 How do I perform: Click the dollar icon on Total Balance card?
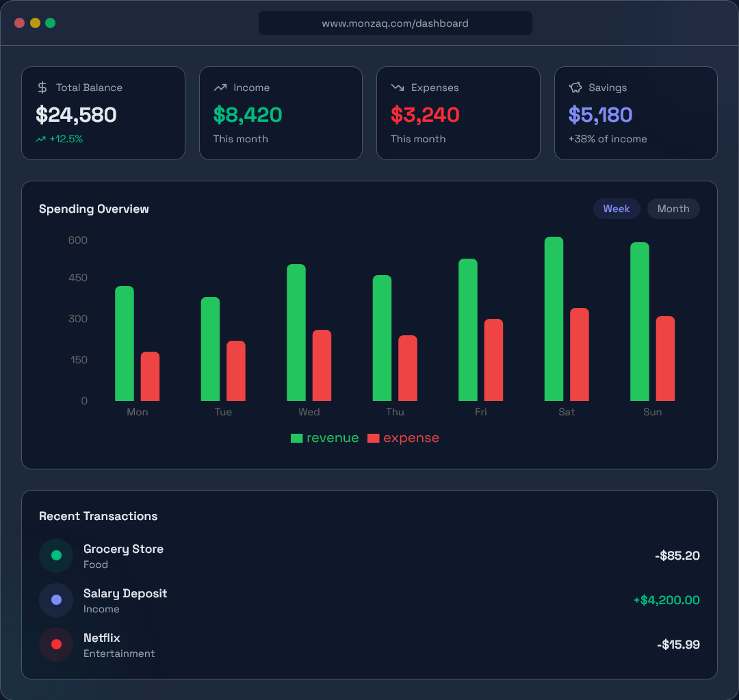click(x=42, y=87)
